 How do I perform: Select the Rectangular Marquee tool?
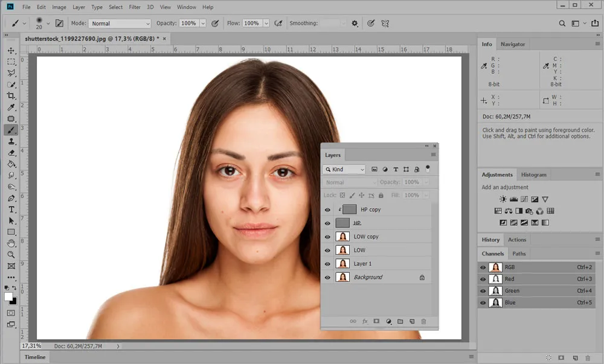(x=11, y=62)
